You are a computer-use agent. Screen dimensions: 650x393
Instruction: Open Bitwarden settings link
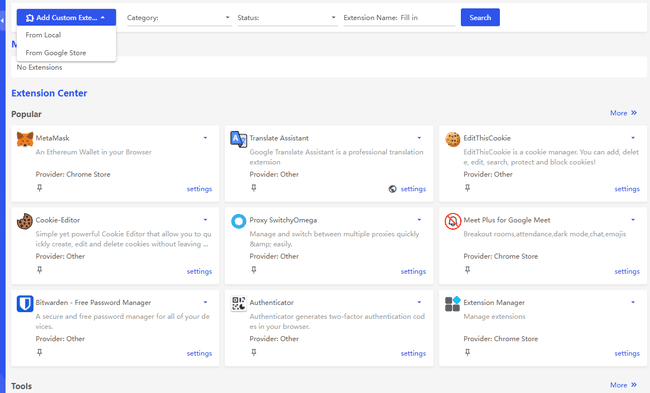tap(199, 354)
